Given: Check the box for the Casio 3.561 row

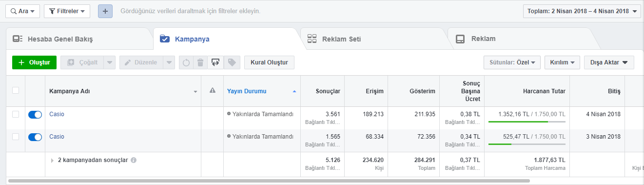Looking at the screenshot, I should point(16,114).
